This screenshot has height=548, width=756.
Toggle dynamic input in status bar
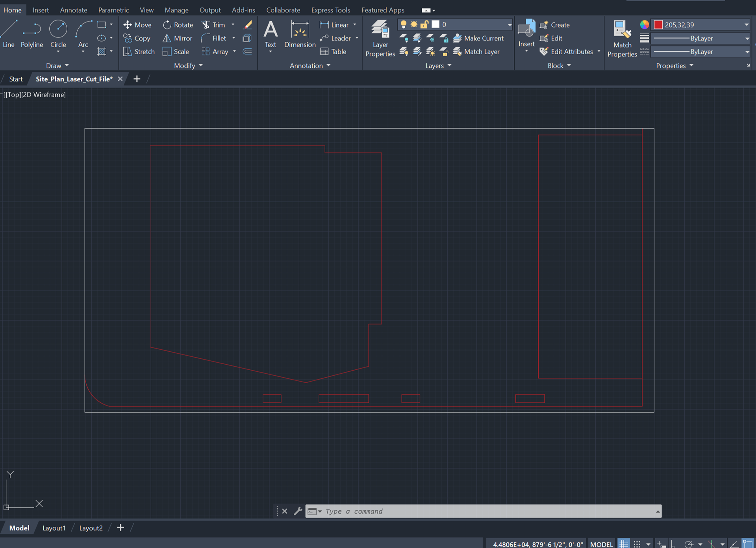(661, 544)
